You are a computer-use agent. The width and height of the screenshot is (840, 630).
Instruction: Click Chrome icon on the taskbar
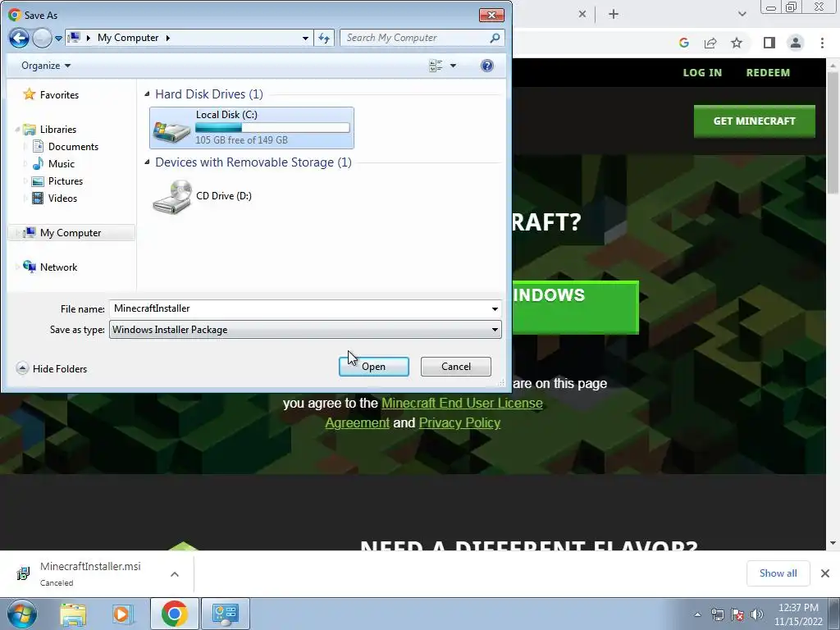[x=174, y=614]
